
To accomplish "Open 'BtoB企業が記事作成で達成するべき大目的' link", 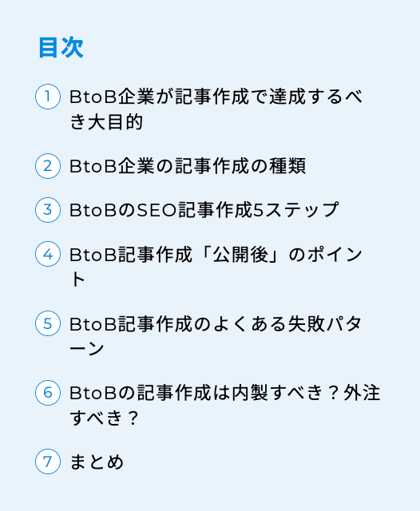I will [x=216, y=109].
